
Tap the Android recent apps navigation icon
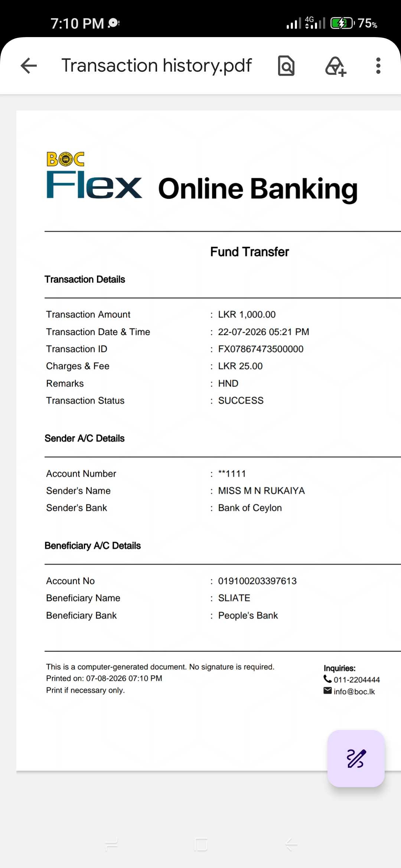tap(111, 845)
